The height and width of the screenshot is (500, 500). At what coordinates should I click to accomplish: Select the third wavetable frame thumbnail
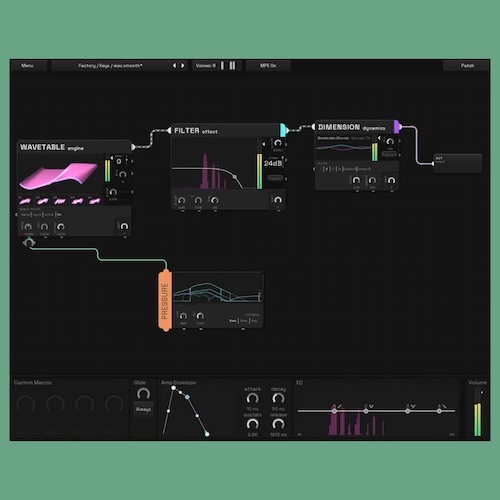pyautogui.click(x=60, y=201)
